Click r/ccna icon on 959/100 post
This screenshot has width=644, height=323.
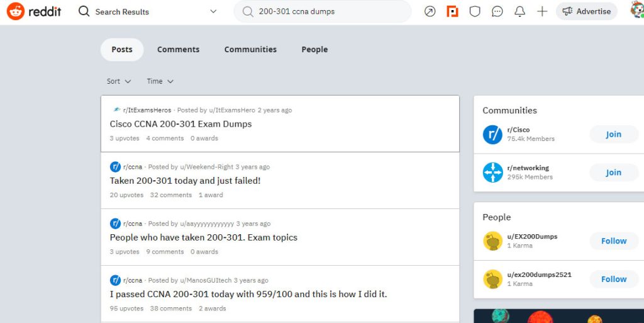click(x=116, y=280)
